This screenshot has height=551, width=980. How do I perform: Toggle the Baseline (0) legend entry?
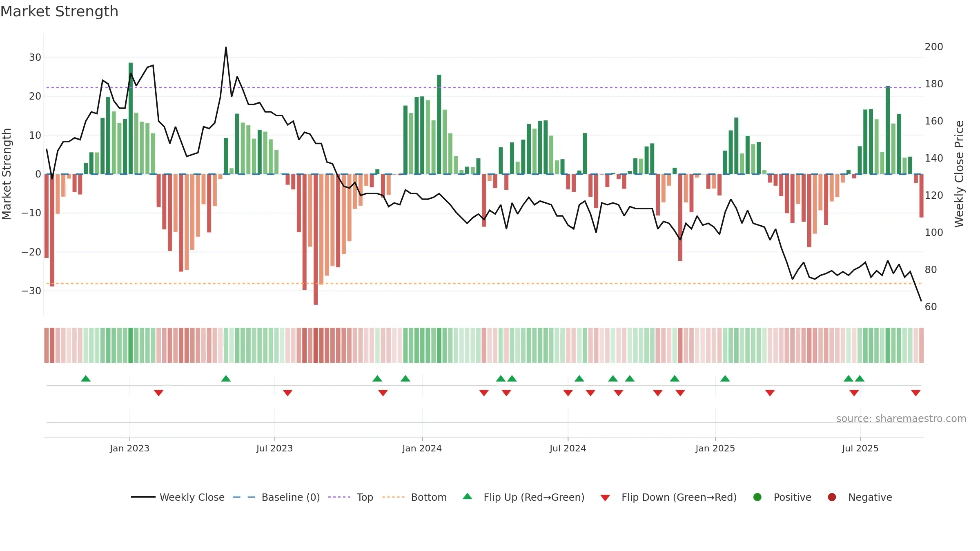pos(276,497)
